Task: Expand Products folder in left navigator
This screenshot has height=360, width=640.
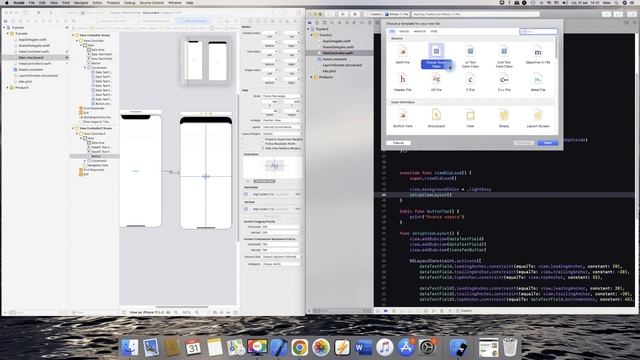Action: [8, 87]
